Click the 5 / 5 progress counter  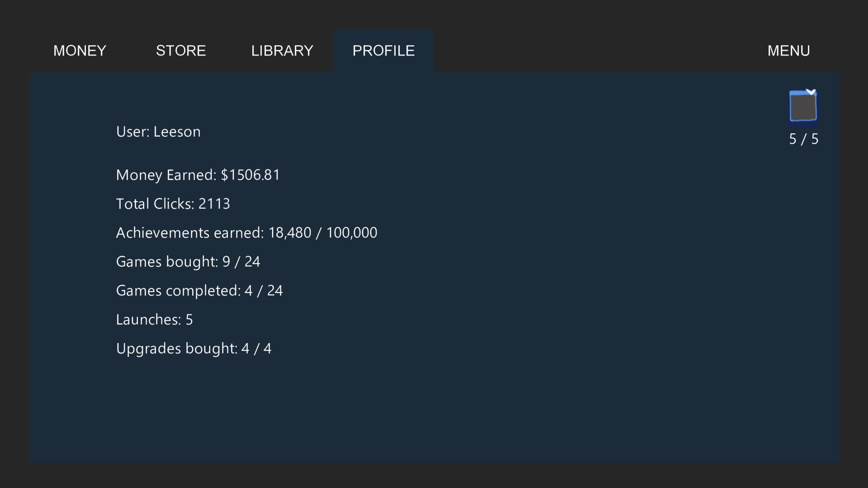click(804, 139)
